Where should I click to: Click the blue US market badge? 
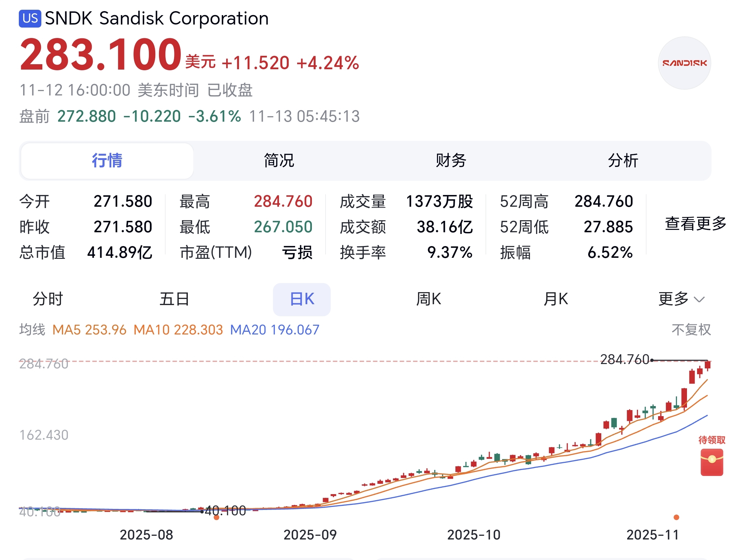(x=30, y=18)
